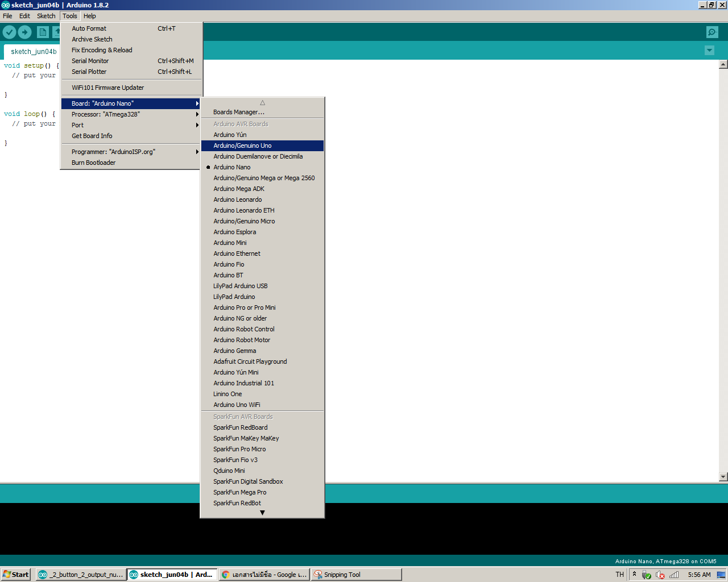
Task: Select Arduino Yún board
Action: click(x=262, y=135)
